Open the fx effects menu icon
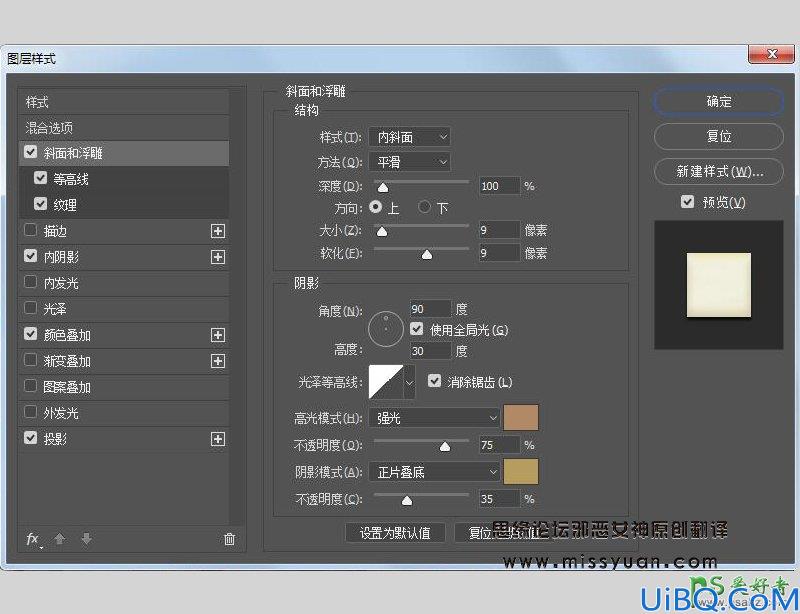This screenshot has width=800, height=614. (x=33, y=539)
